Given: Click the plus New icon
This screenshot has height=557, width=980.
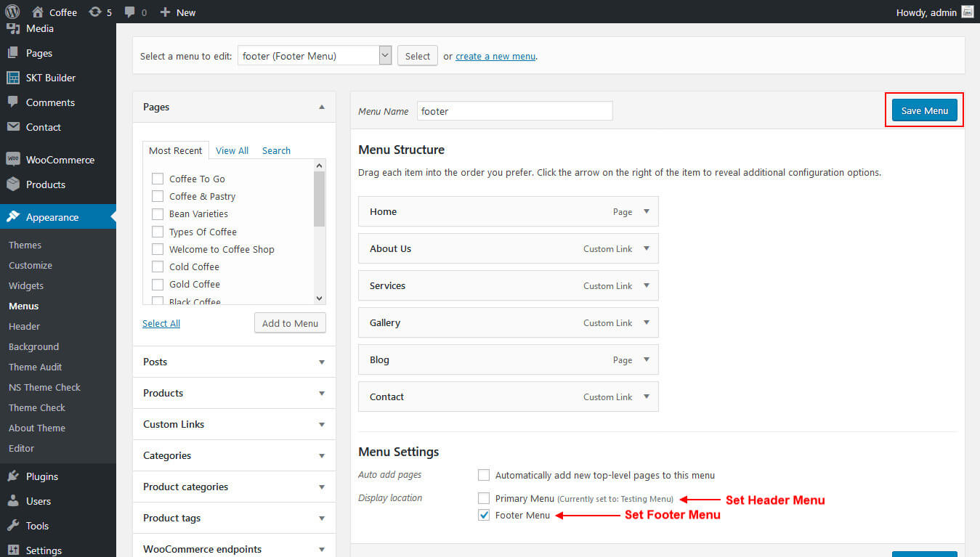Looking at the screenshot, I should tap(165, 12).
